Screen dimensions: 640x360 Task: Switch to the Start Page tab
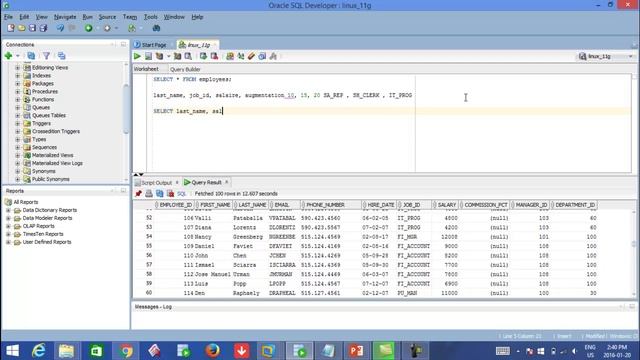(150, 45)
